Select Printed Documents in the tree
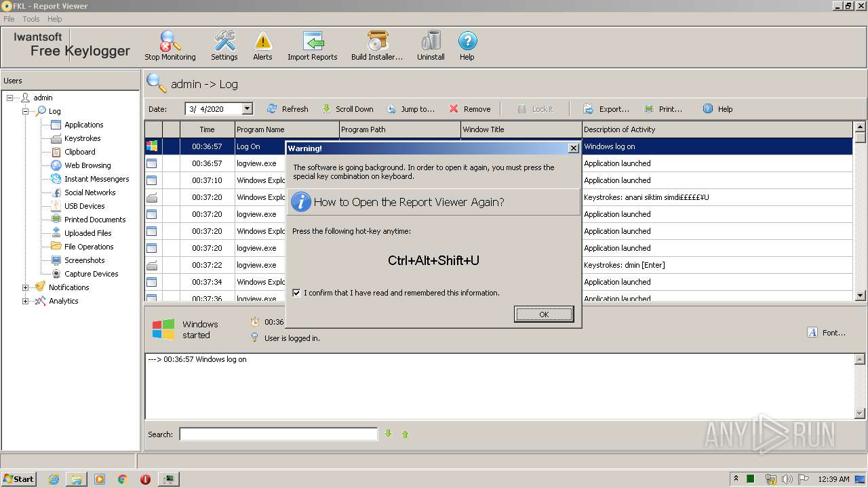The image size is (868, 488). pyautogui.click(x=95, y=220)
